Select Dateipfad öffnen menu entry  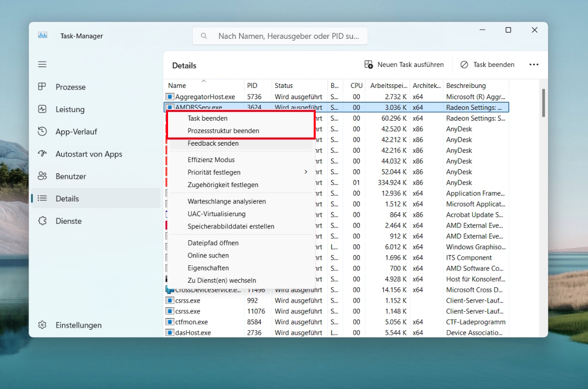241,243
